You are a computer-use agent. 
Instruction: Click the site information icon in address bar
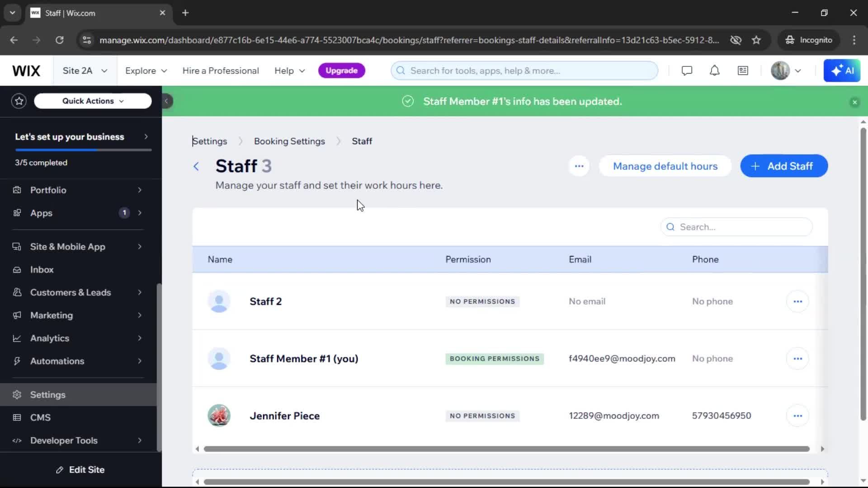coord(86,40)
